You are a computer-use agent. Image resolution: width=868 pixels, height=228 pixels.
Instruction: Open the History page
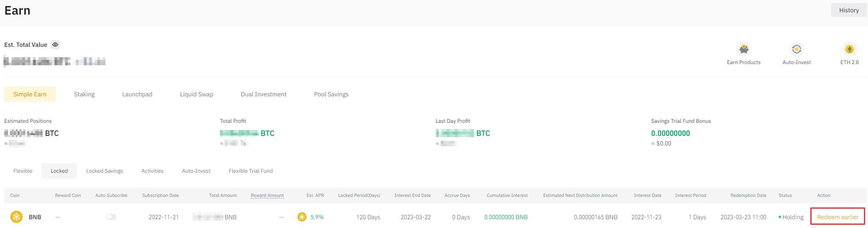coord(848,10)
